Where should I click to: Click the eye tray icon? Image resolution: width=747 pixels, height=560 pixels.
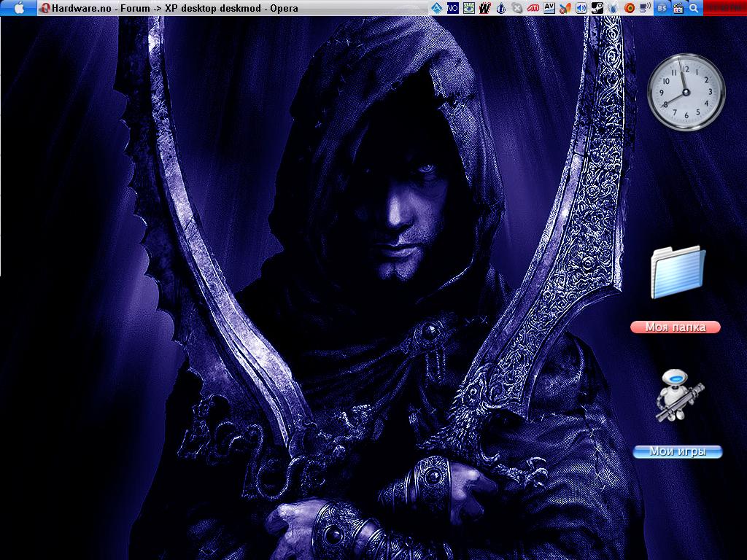click(469, 8)
